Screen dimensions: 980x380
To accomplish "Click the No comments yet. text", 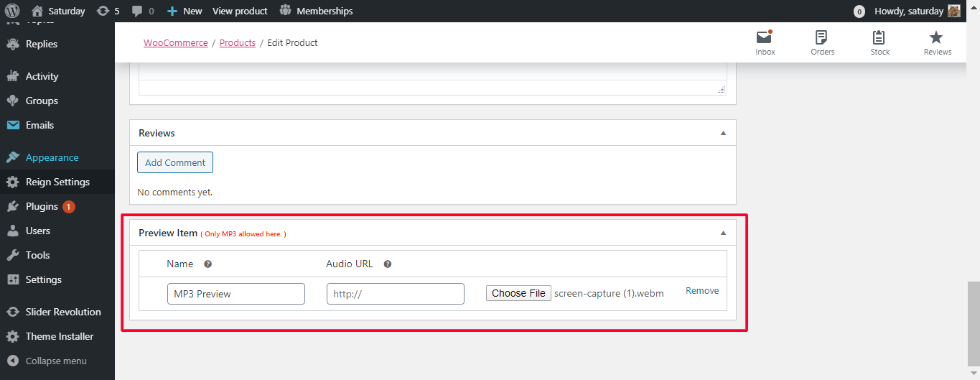I will pyautogui.click(x=174, y=192).
